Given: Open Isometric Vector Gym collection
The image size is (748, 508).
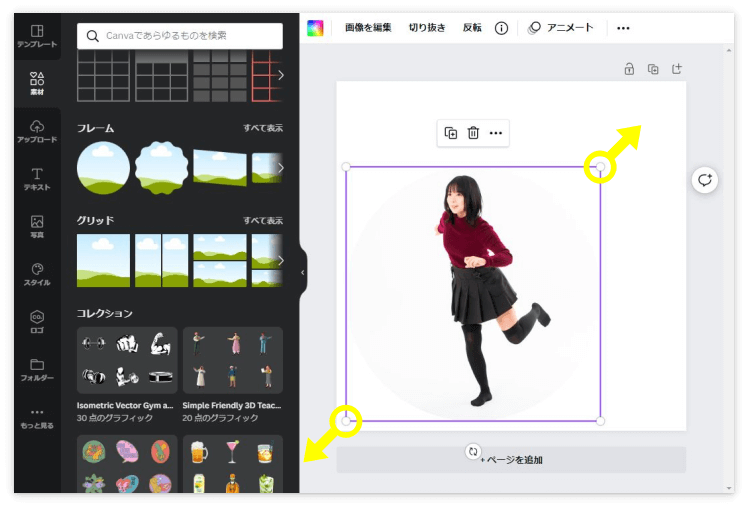Looking at the screenshot, I should (127, 360).
